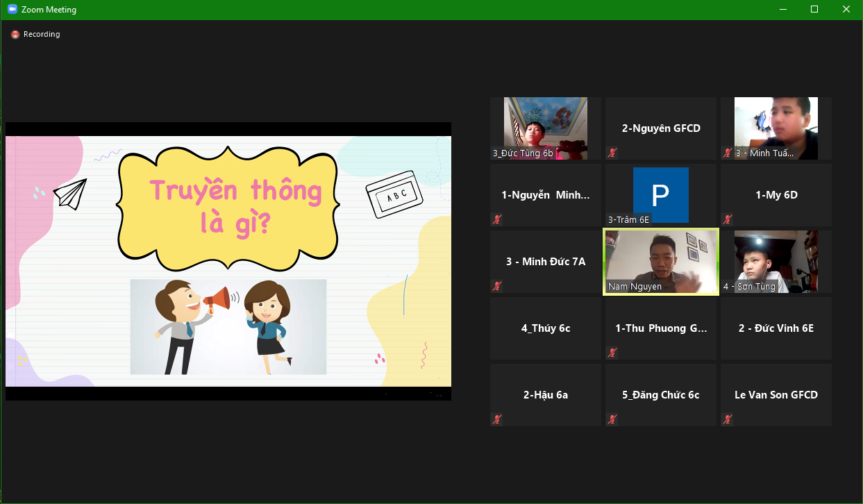This screenshot has width=863, height=504.
Task: Select Nam Nguyen's highlighted video tile
Action: 660,262
